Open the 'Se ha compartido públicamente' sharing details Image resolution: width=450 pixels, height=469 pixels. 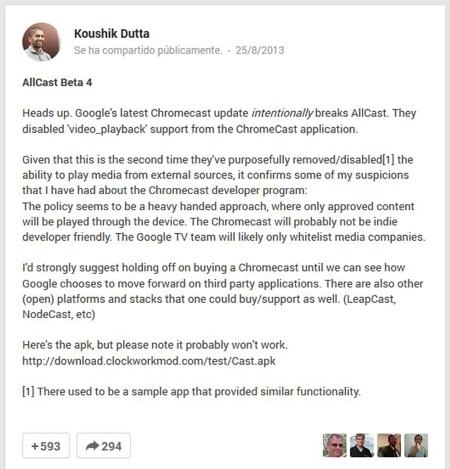point(148,50)
